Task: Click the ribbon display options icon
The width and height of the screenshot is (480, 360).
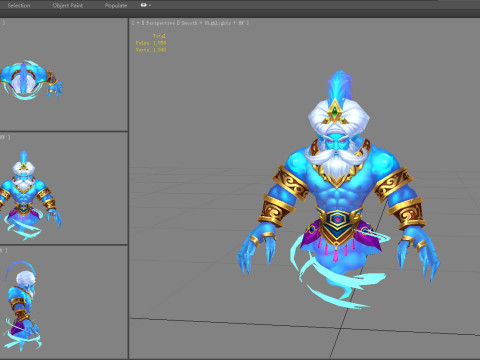Action: pos(144,5)
